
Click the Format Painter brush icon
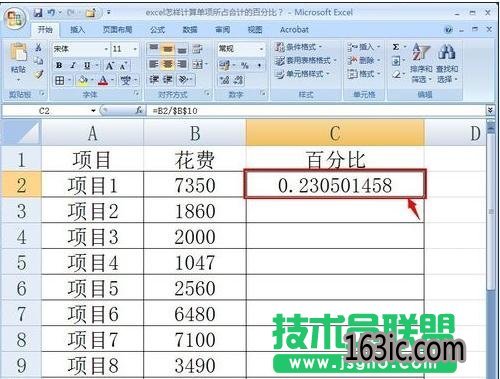click(x=39, y=74)
